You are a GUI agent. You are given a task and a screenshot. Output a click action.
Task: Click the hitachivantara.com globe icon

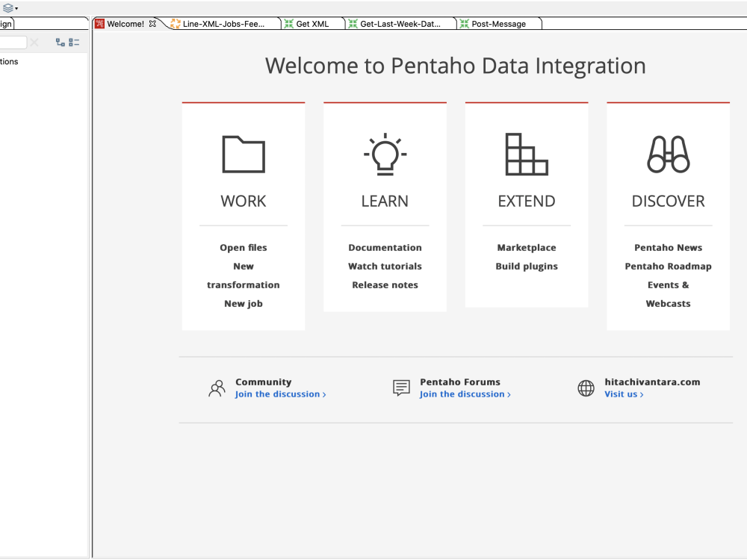(x=586, y=388)
